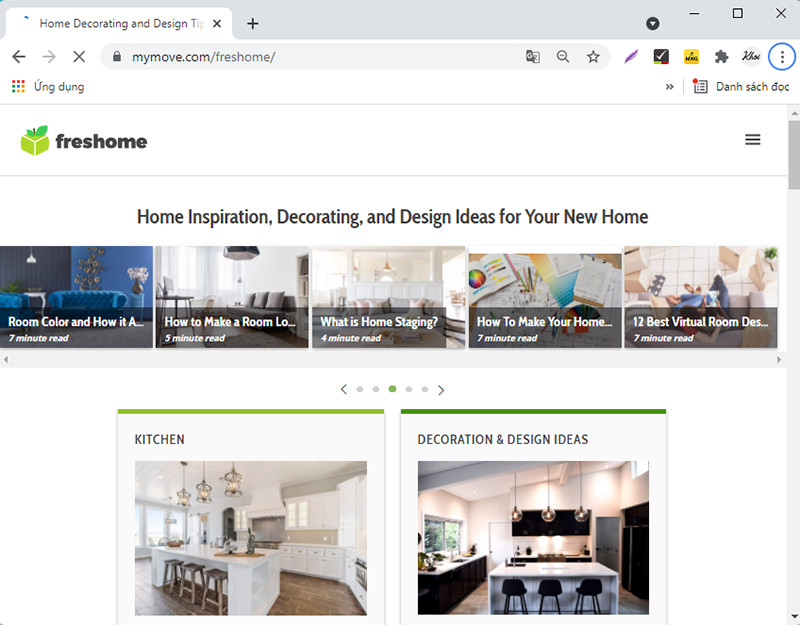Open the yellow extension icon

pos(691,57)
